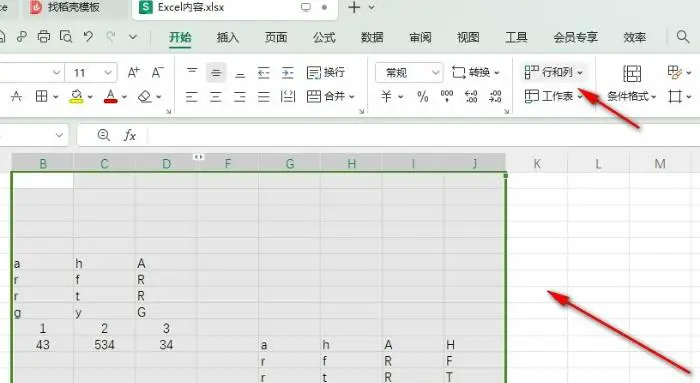Open the 找稻壳模板 document tab
The width and height of the screenshot is (700, 383).
[74, 8]
